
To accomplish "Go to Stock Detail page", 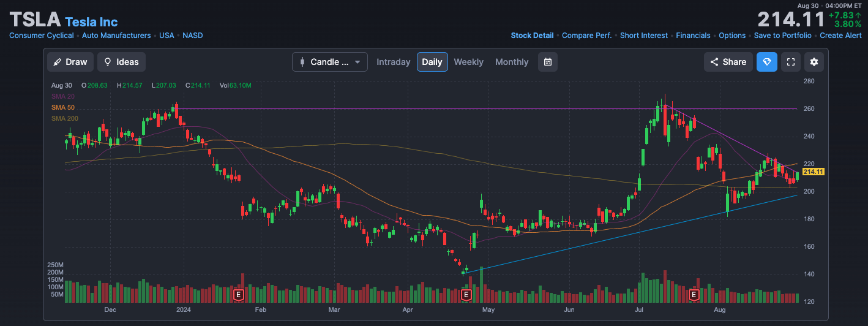I will 532,36.
